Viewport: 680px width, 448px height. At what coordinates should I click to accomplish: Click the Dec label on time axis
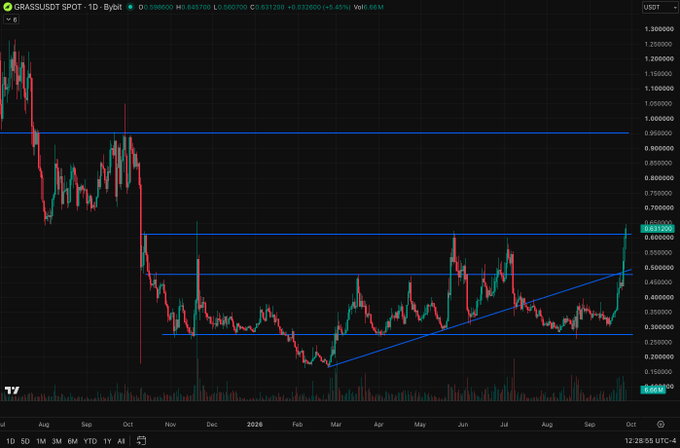click(212, 424)
